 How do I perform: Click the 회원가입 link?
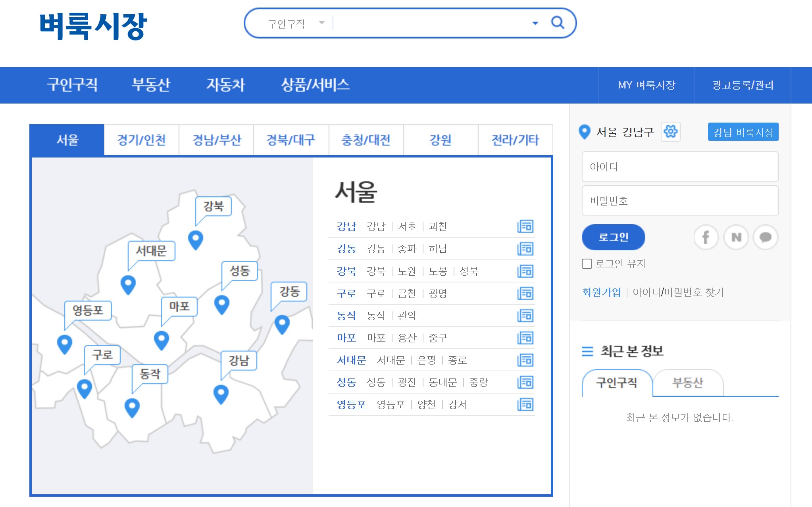(x=601, y=292)
